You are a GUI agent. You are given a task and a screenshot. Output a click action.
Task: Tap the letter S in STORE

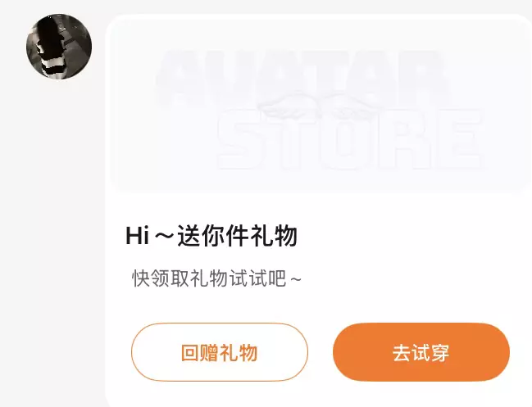pyautogui.click(x=241, y=139)
